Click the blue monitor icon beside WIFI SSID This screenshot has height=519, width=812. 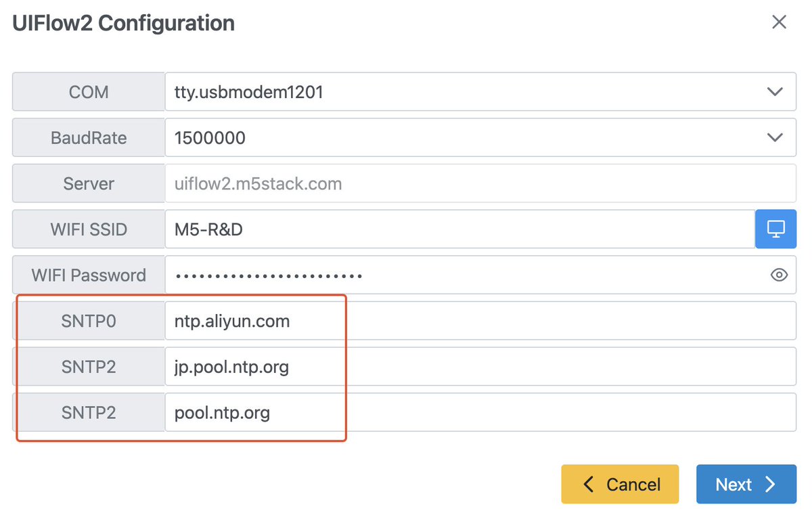coord(775,229)
